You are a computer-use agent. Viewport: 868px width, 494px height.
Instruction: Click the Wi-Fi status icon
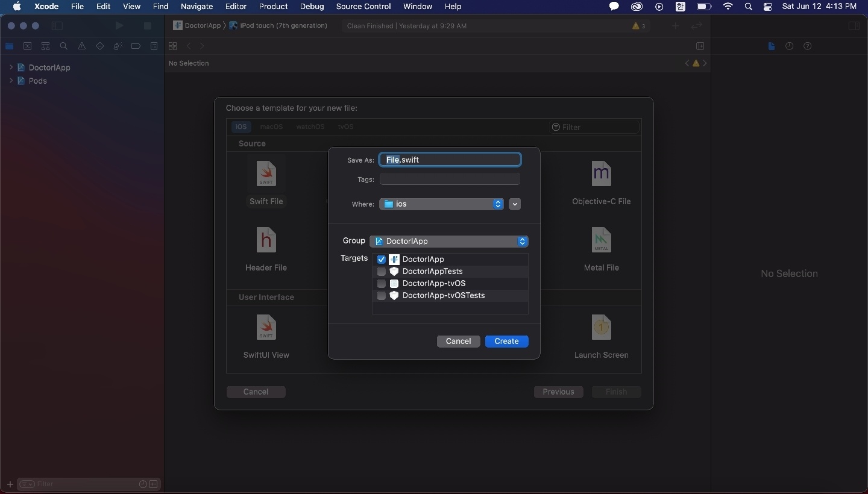(x=728, y=7)
